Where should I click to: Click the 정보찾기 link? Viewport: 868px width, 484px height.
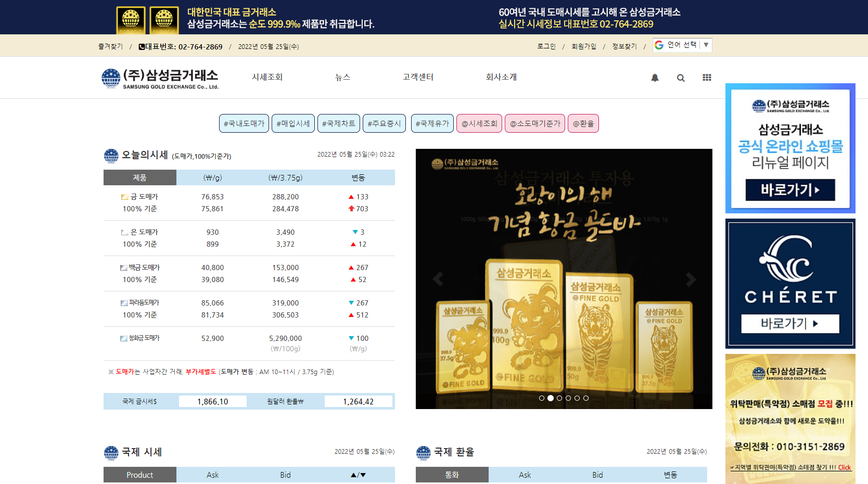tap(624, 46)
